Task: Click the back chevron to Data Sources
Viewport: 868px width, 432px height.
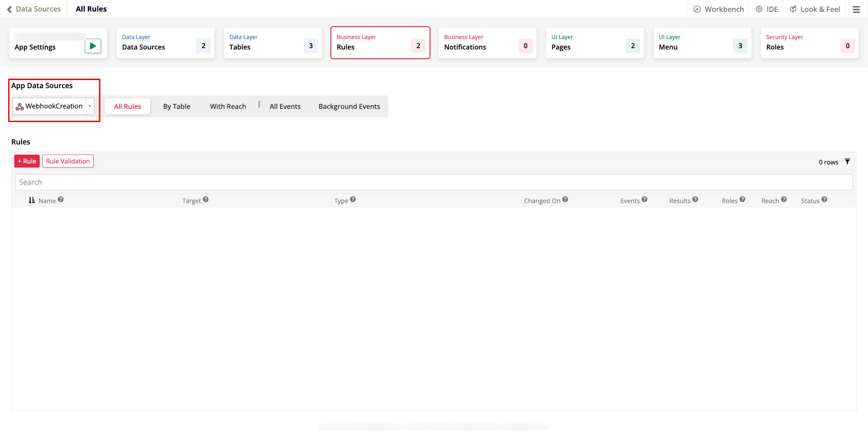Action: point(9,9)
